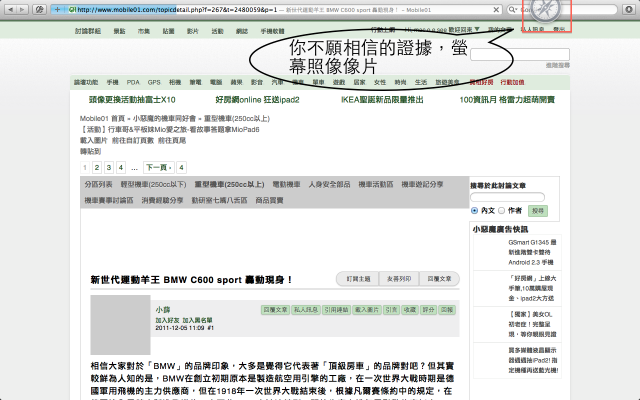640x400 pixels.
Task: Click 載入圖片 link below breadcrumb
Action: click(x=93, y=140)
